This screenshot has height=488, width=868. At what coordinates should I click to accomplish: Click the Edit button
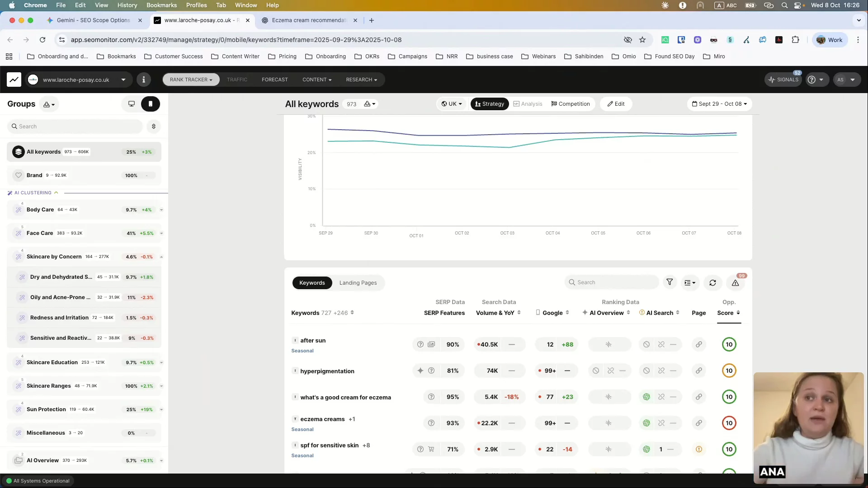coord(616,104)
